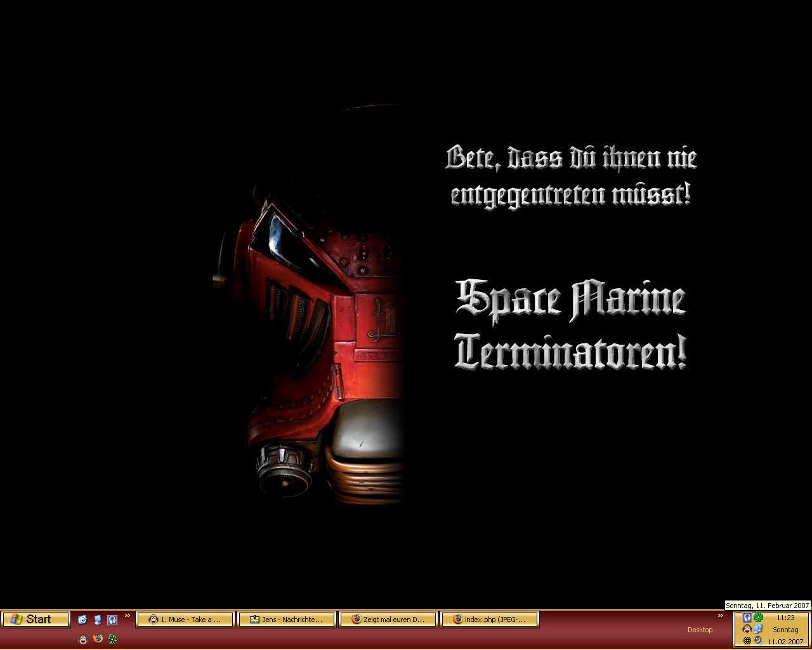Image resolution: width=812 pixels, height=650 pixels.
Task: Switch to 'Jens - Nachrichte...' taskbar window
Action: (286, 620)
